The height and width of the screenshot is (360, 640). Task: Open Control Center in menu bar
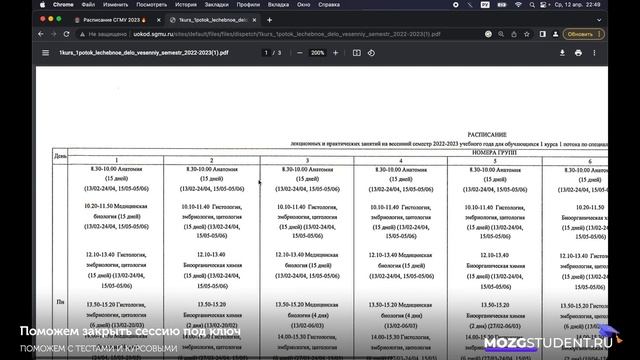(x=543, y=5)
